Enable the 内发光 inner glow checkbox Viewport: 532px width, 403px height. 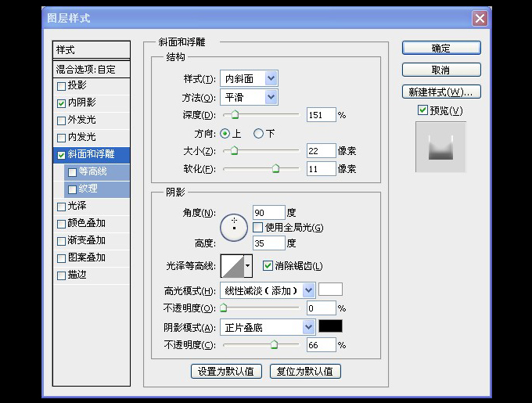point(61,138)
